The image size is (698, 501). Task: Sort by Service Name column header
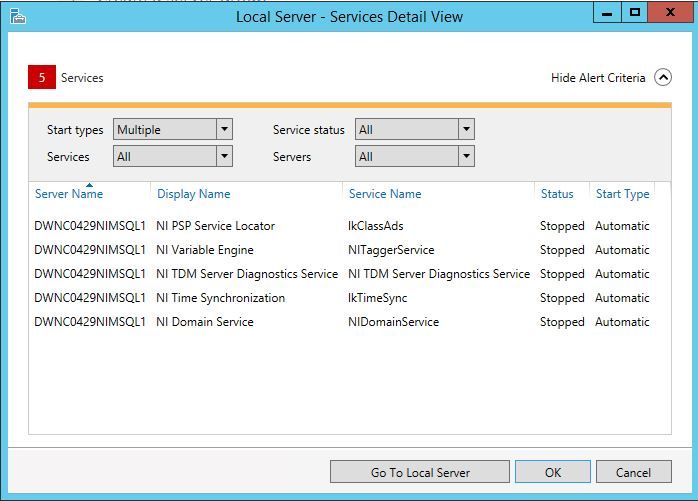pos(385,194)
